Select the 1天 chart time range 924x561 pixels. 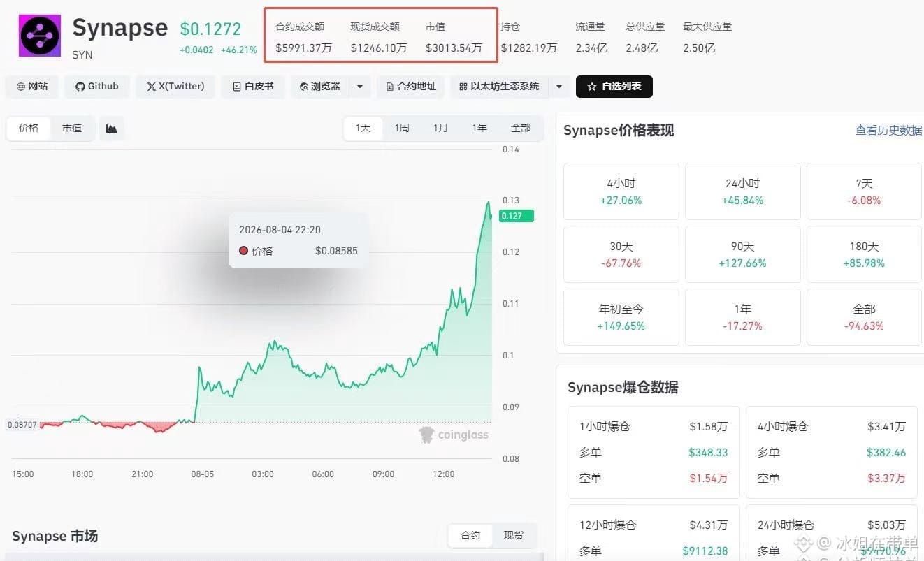363,129
